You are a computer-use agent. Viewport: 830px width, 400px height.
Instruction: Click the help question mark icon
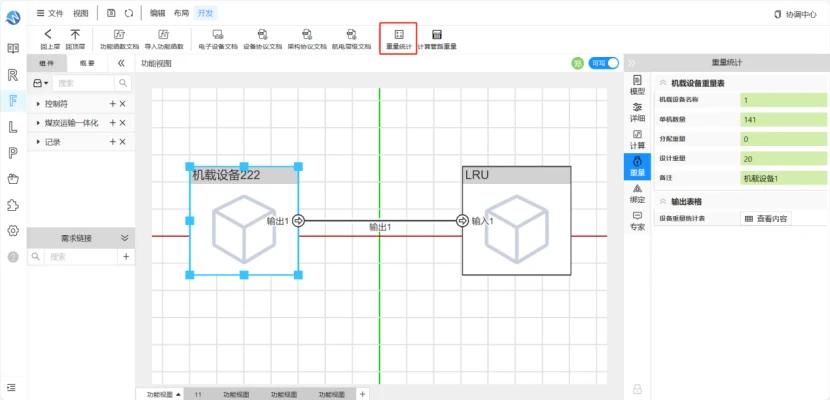[x=13, y=257]
